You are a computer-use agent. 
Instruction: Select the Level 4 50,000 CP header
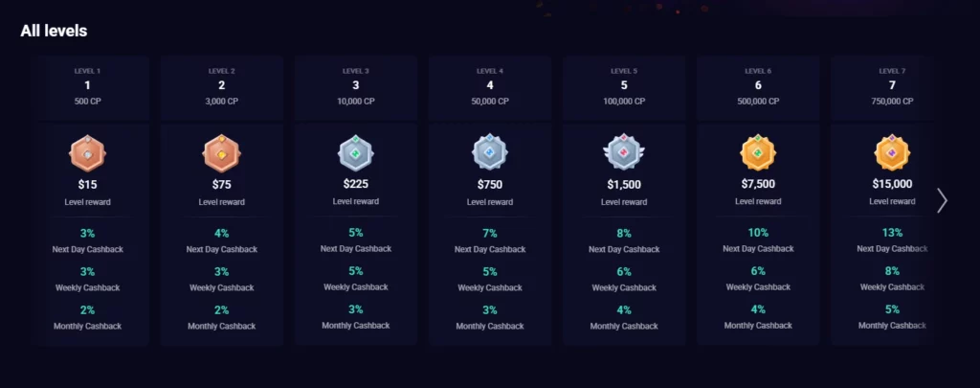coord(490,86)
